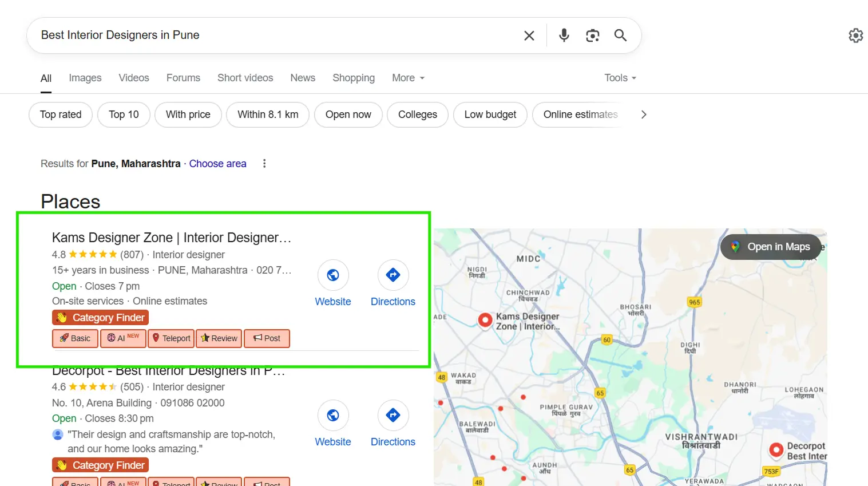The image size is (868, 486).
Task: Open Kams Designer Zone listing title
Action: coord(172,238)
